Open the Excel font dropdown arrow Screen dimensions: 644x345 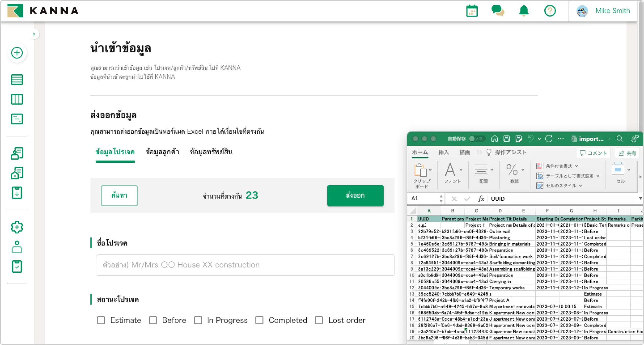461,170
